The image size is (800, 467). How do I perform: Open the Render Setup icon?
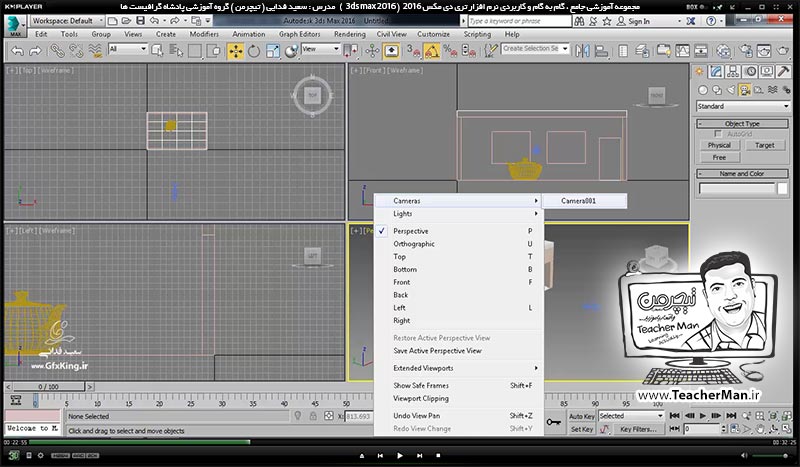745,51
